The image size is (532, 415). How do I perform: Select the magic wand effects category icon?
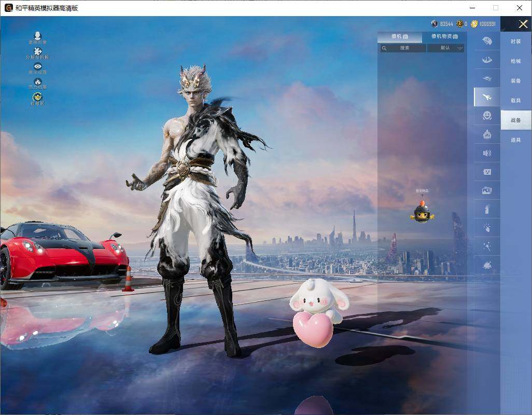[x=487, y=246]
